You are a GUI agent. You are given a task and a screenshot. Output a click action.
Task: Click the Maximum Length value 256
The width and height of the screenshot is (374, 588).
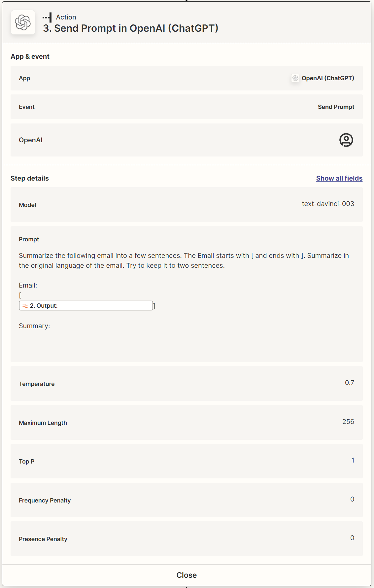point(348,422)
